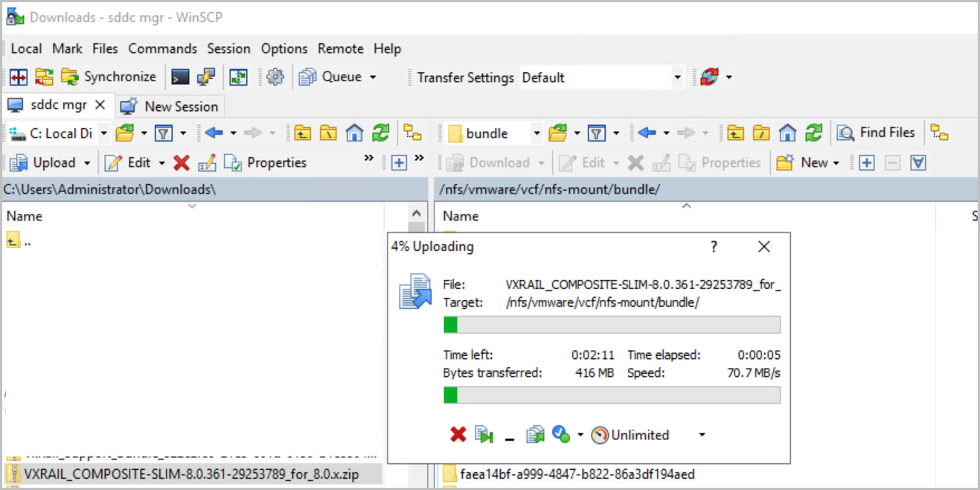
Task: Open local Properties button
Action: point(265,162)
